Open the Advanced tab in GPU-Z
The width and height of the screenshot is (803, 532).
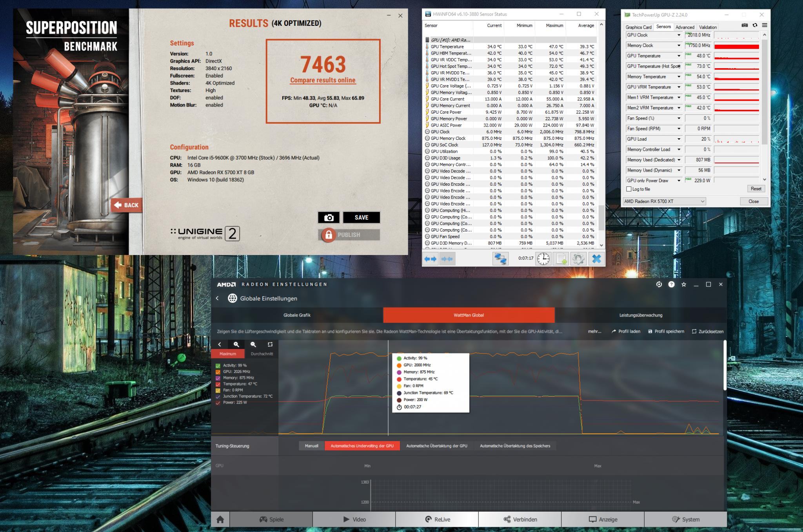click(685, 27)
